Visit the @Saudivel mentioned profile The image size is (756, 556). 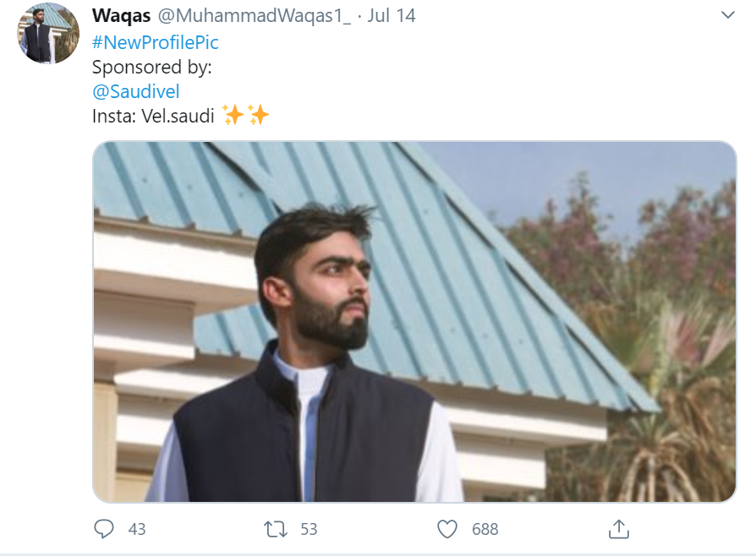(x=136, y=91)
